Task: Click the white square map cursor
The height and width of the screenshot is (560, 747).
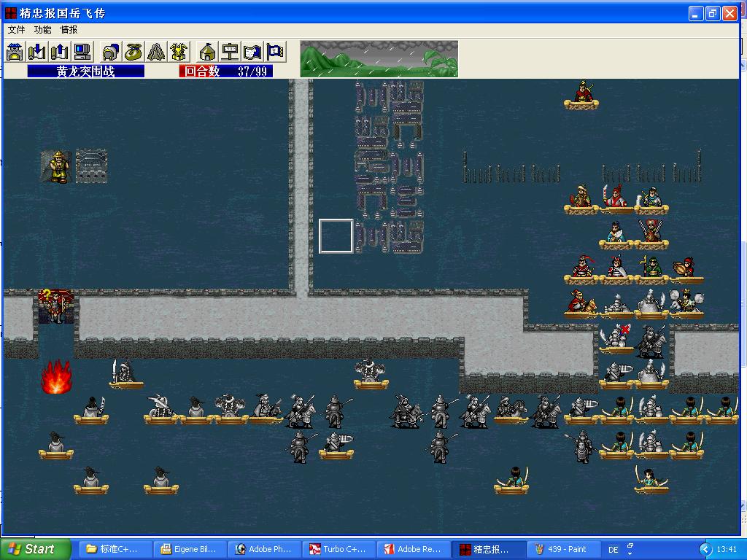Action: (x=336, y=236)
